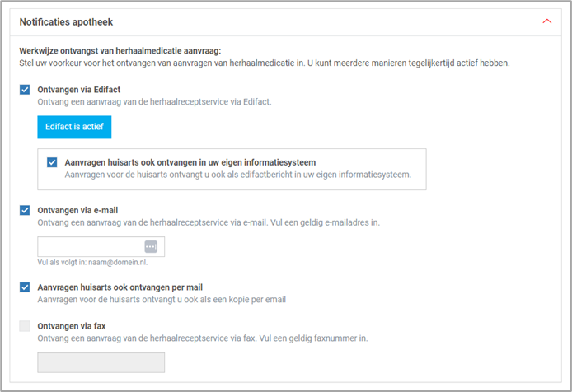Enable the Ontvangen via fax checkbox
572x392 pixels.
(x=25, y=326)
